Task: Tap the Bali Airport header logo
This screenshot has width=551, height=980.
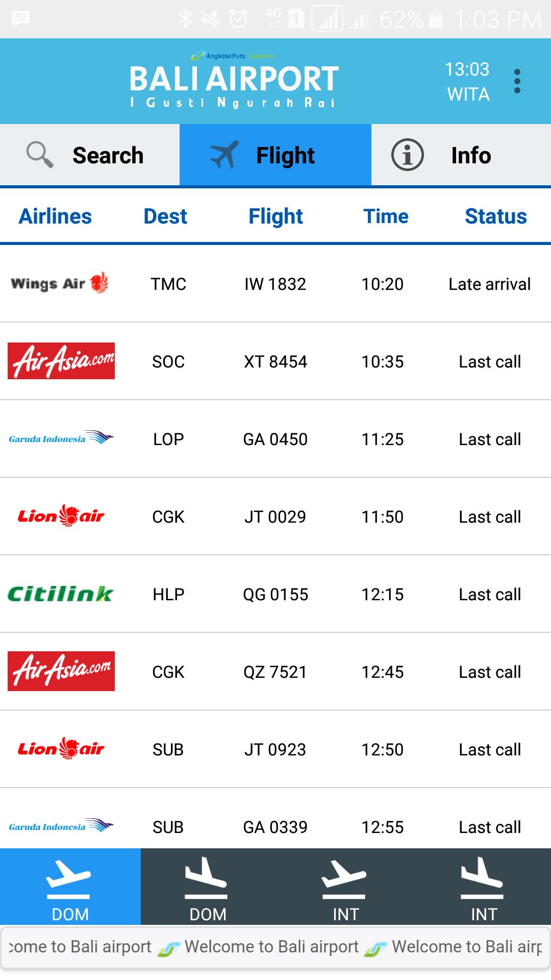Action: pyautogui.click(x=234, y=82)
